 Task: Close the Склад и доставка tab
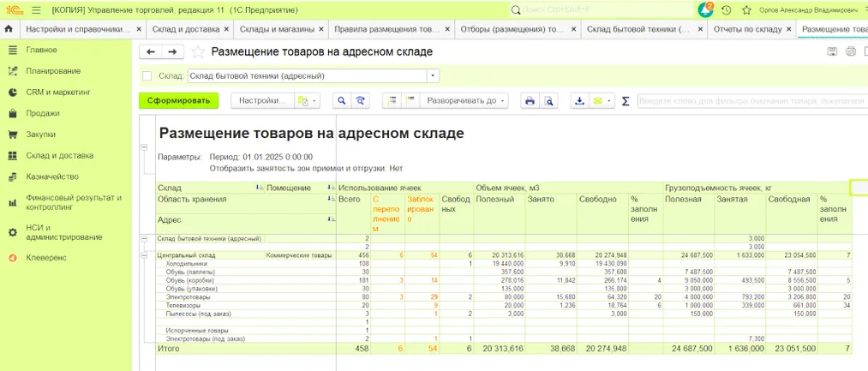[226, 29]
